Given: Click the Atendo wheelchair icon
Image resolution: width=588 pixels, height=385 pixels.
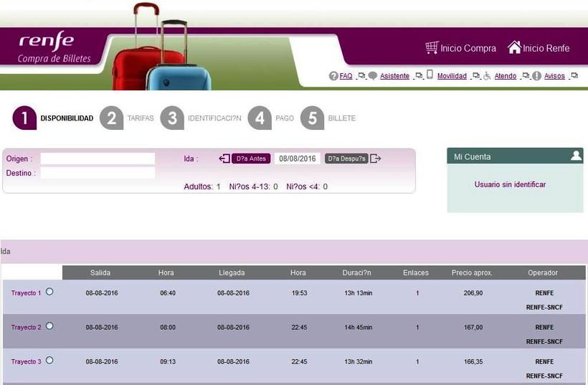Looking at the screenshot, I should 487,76.
